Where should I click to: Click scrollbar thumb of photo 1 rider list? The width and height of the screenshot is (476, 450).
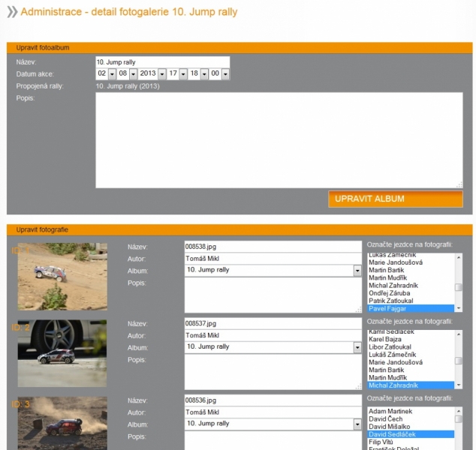point(459,287)
